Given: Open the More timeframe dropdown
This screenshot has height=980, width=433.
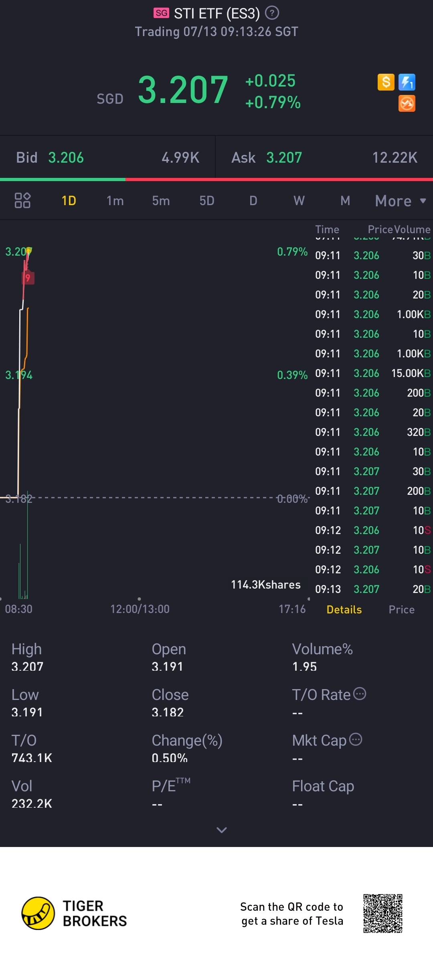Looking at the screenshot, I should pos(401,201).
